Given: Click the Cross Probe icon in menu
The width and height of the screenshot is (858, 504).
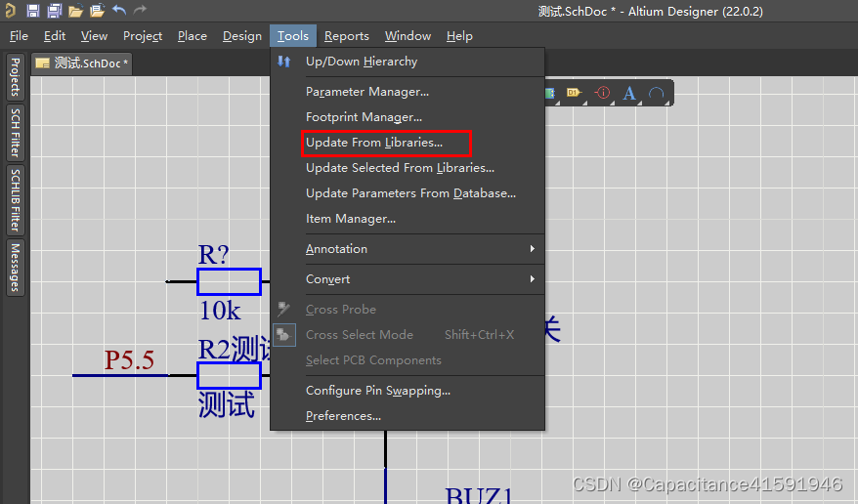Looking at the screenshot, I should point(283,309).
